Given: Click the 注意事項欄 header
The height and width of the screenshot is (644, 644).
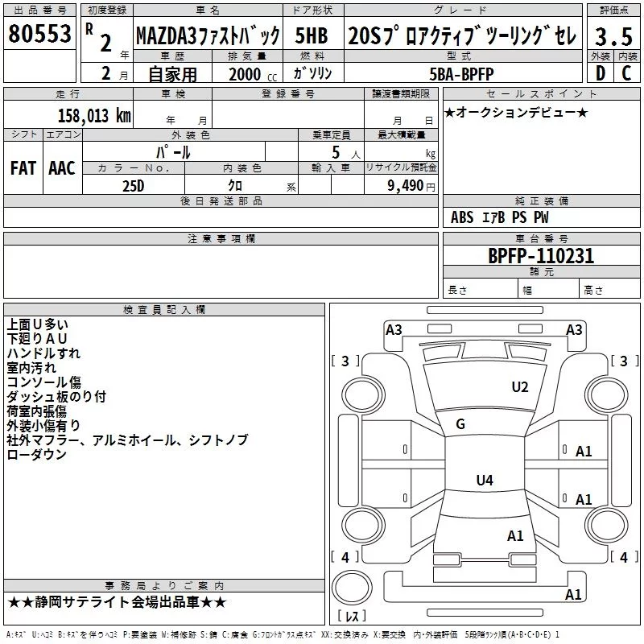Looking at the screenshot, I should [221, 238].
